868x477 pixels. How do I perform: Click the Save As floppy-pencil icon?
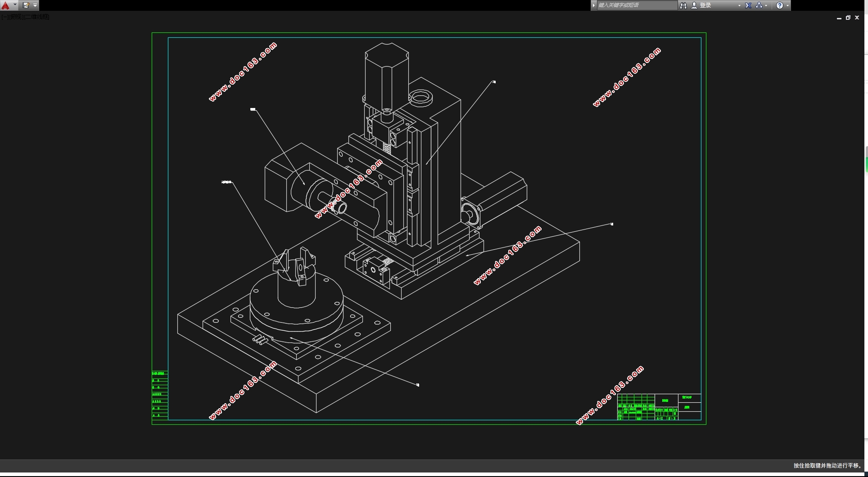(x=26, y=5)
